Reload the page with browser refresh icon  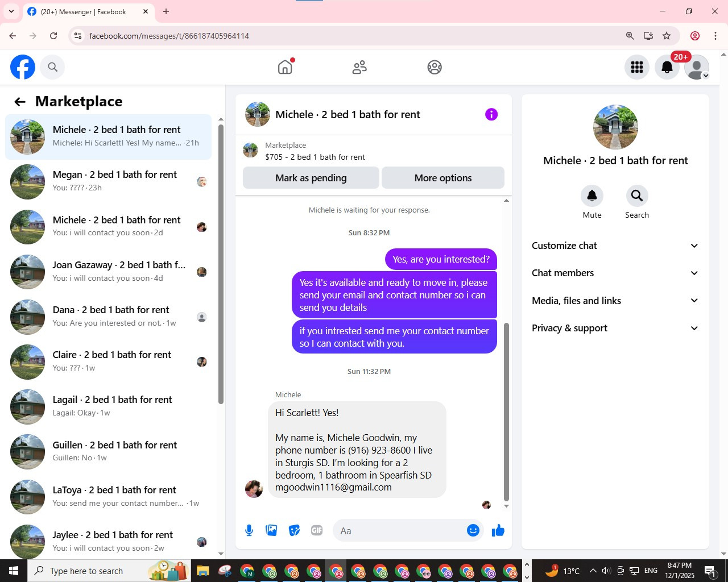click(53, 36)
